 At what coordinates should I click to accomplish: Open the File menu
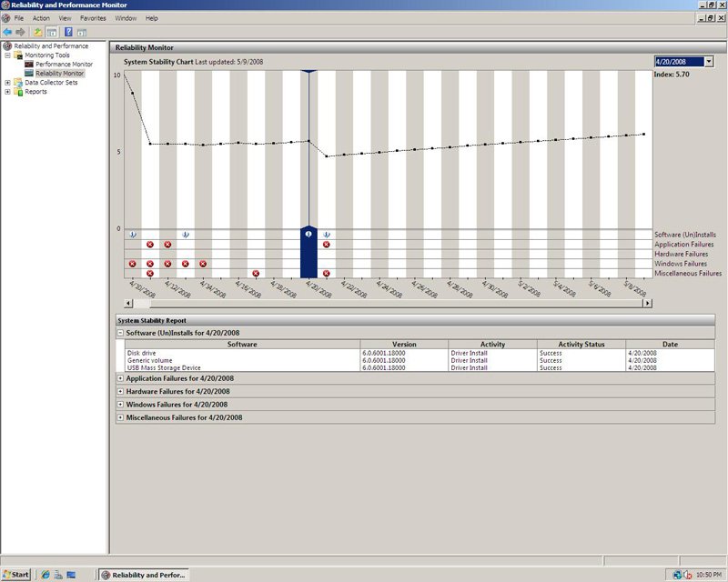[x=18, y=18]
